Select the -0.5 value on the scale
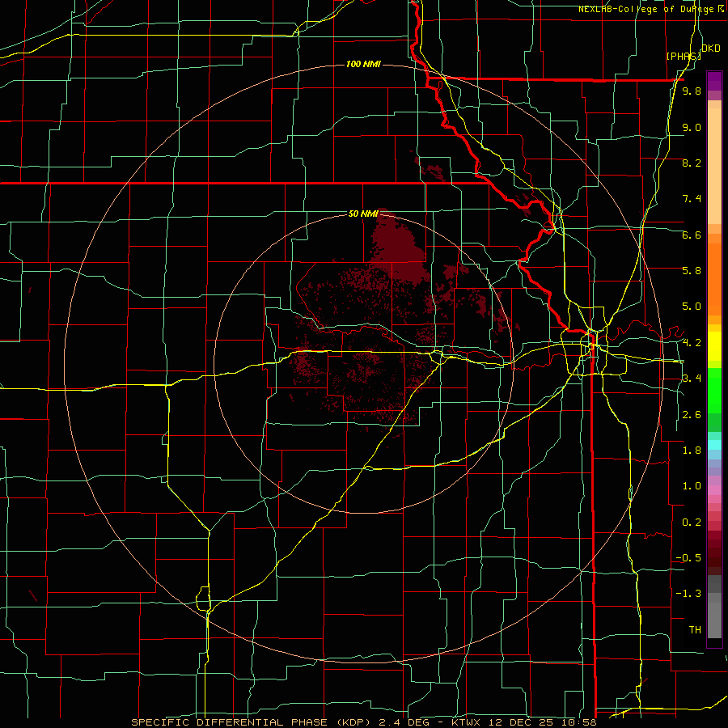 pos(688,558)
